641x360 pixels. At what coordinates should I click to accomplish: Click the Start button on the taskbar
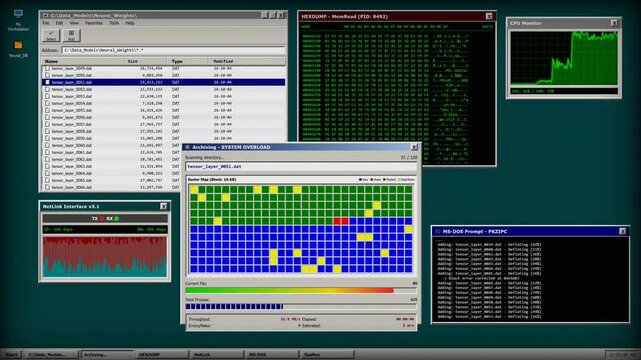pyautogui.click(x=11, y=354)
